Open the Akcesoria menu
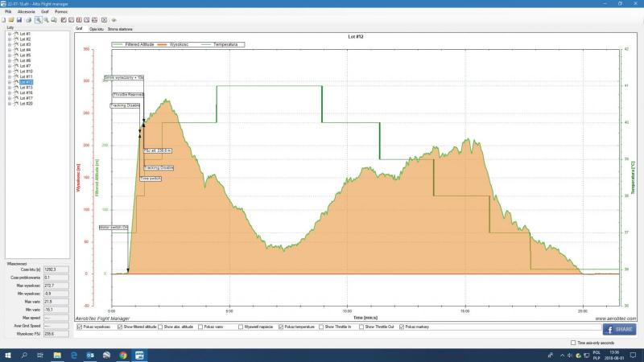 (x=26, y=12)
